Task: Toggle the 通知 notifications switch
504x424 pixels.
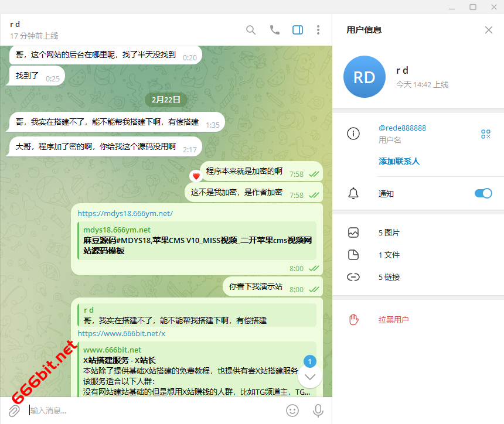Action: 483,193
